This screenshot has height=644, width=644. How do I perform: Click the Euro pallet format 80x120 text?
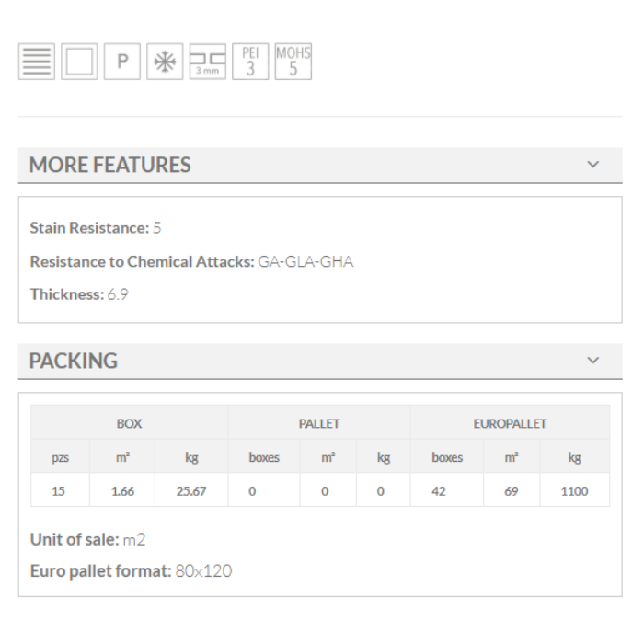coord(202,571)
